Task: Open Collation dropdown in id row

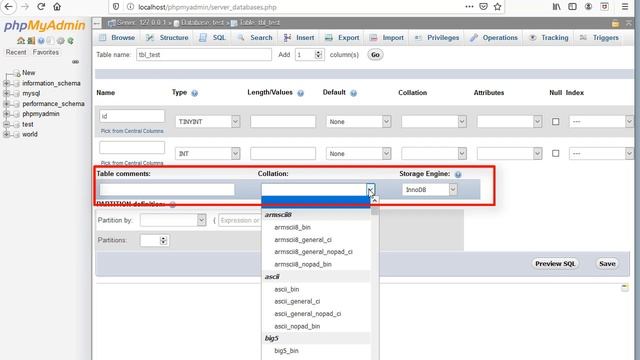Action: (x=434, y=122)
